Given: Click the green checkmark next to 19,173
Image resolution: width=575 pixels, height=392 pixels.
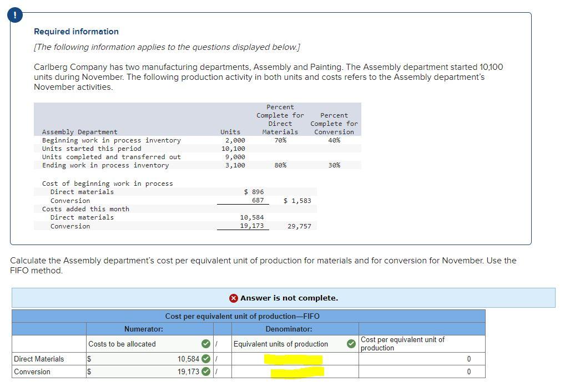Looking at the screenshot, I should (x=205, y=372).
